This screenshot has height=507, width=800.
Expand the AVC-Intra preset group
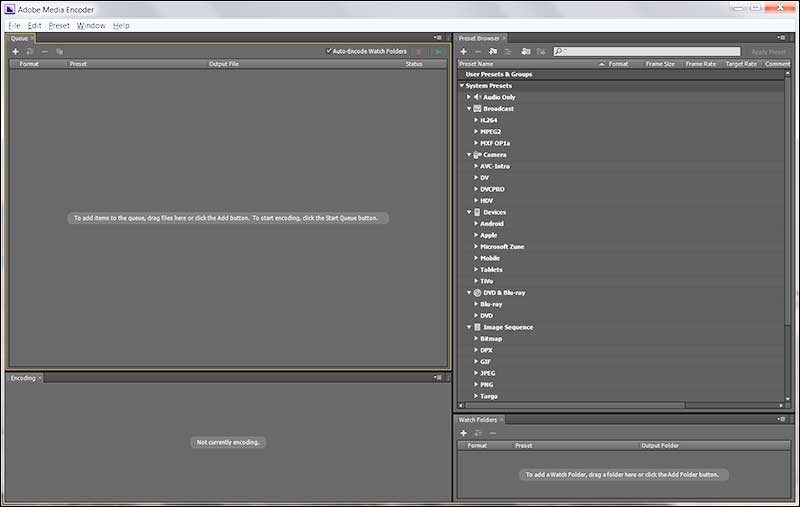(476, 166)
